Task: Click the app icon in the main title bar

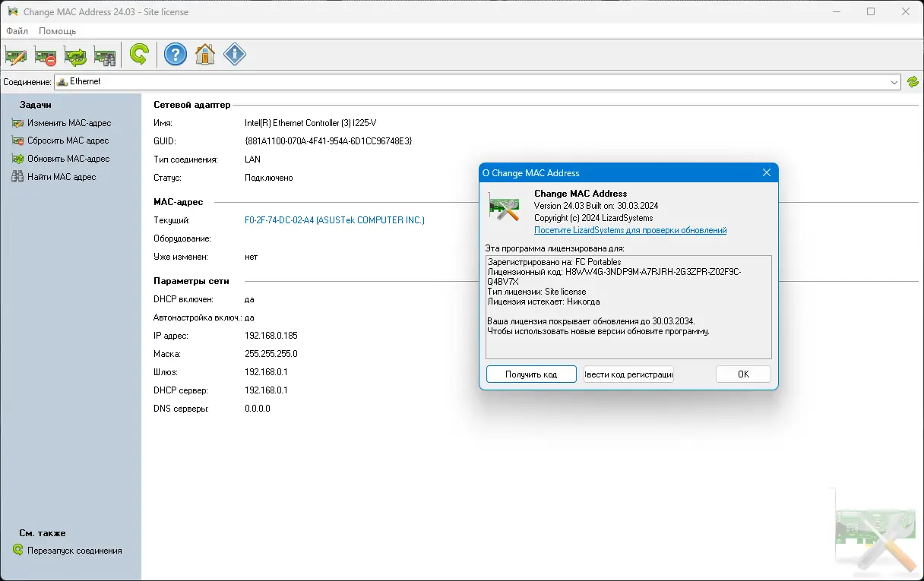Action: tap(12, 12)
